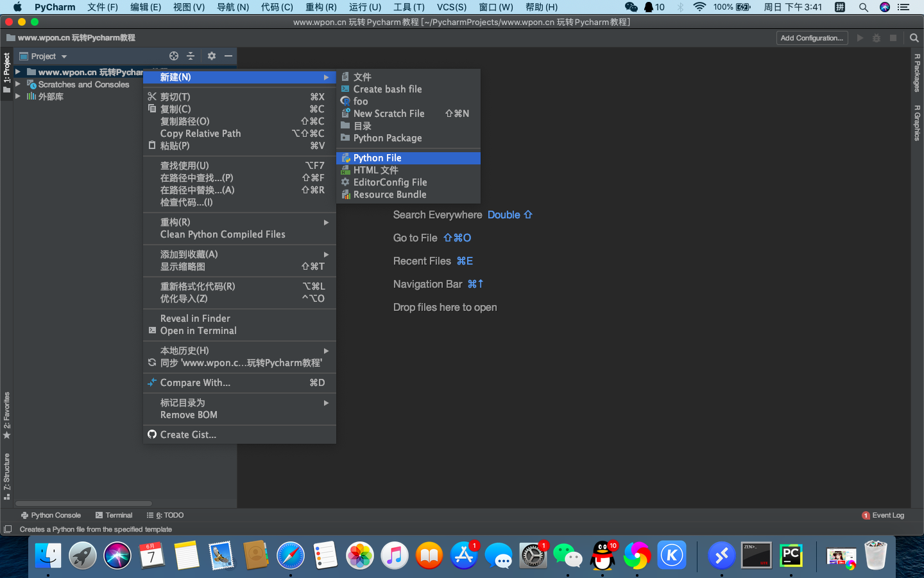Open Project panel settings gear
This screenshot has height=578, width=924.
tap(212, 56)
